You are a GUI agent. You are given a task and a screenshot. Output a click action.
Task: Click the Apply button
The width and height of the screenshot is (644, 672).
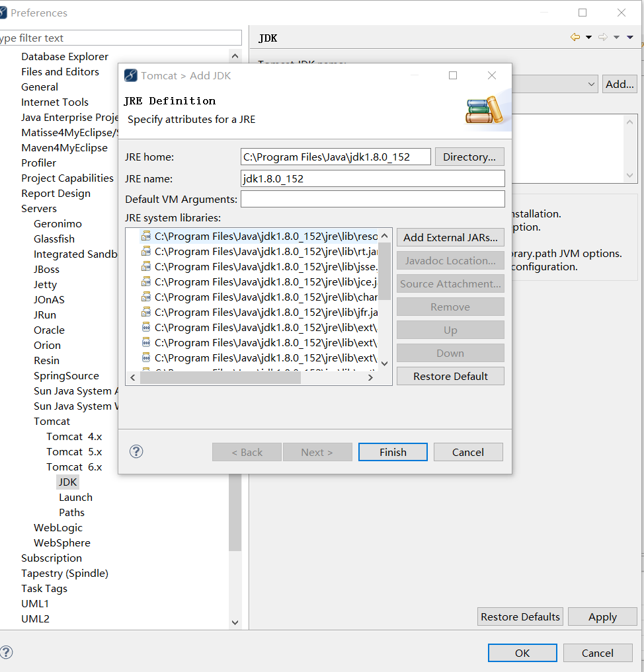click(602, 616)
